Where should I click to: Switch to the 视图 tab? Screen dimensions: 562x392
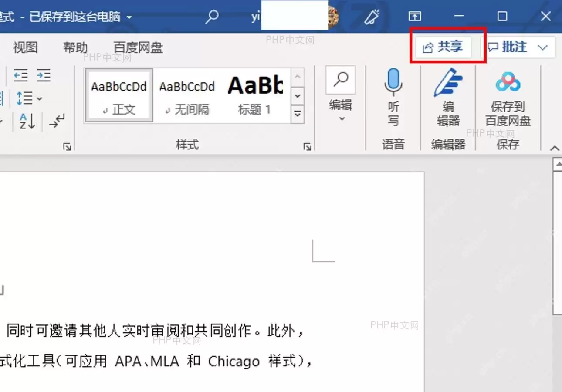[x=25, y=47]
